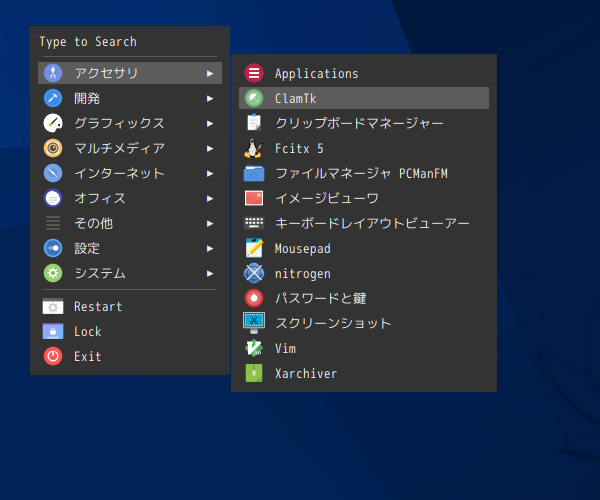This screenshot has width=600, height=500.
Task: Click the red Exit power icon
Action: pos(53,356)
